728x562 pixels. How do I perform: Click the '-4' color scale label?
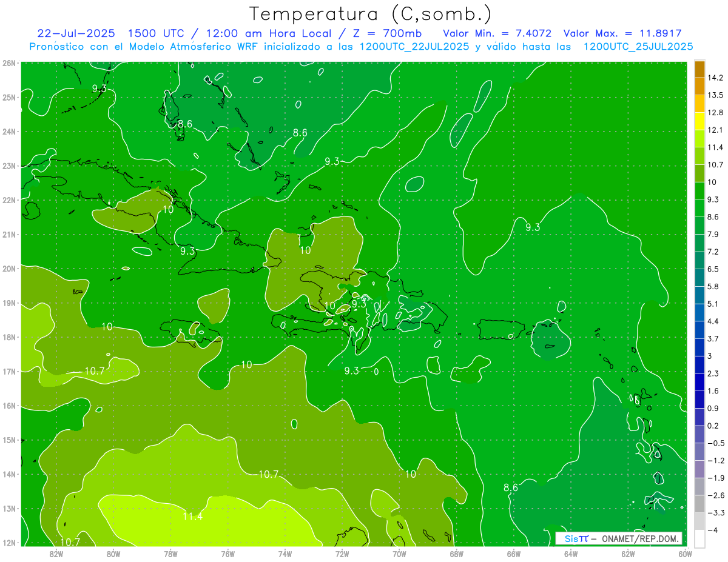[x=713, y=530]
